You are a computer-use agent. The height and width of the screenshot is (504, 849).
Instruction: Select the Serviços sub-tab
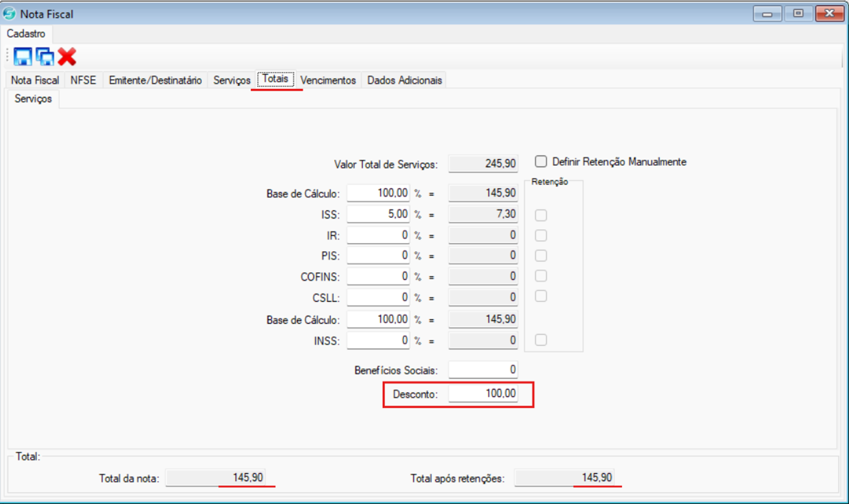point(33,99)
